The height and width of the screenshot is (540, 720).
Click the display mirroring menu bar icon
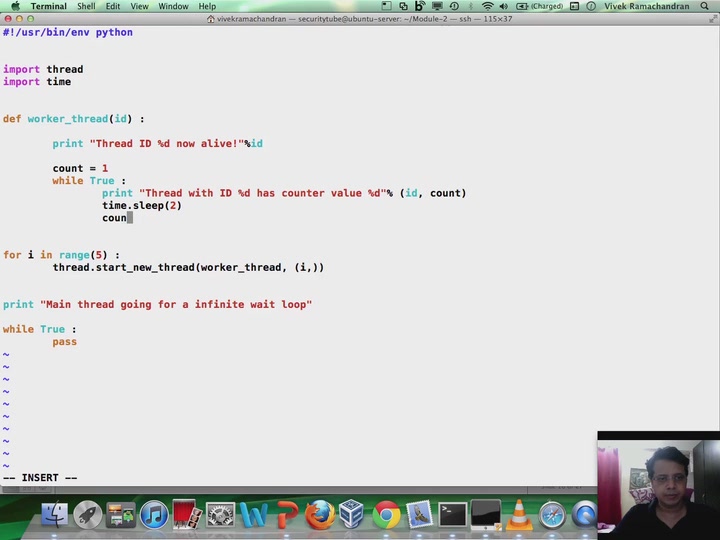[437, 6]
